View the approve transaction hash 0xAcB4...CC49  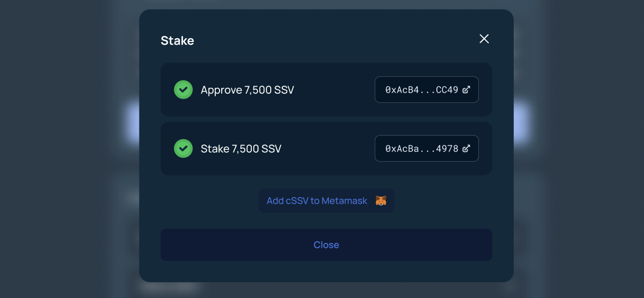(421, 90)
